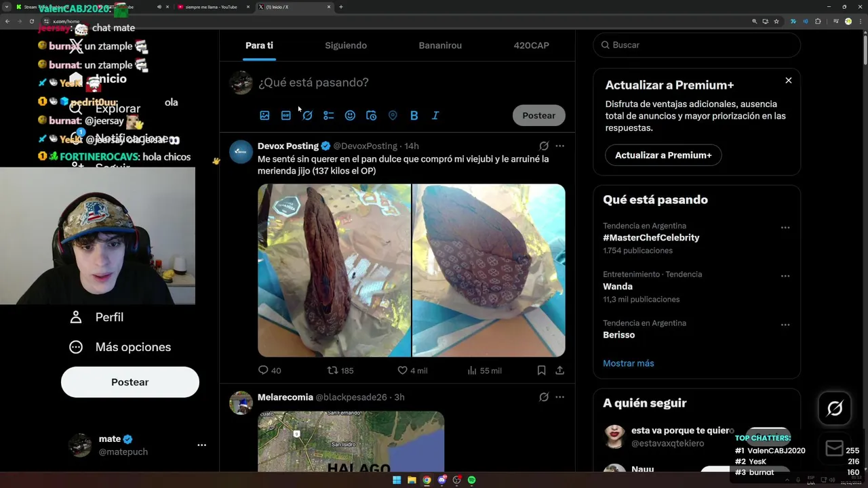868x488 pixels.
Task: Open the emoji picker in composer
Action: [x=350, y=115]
